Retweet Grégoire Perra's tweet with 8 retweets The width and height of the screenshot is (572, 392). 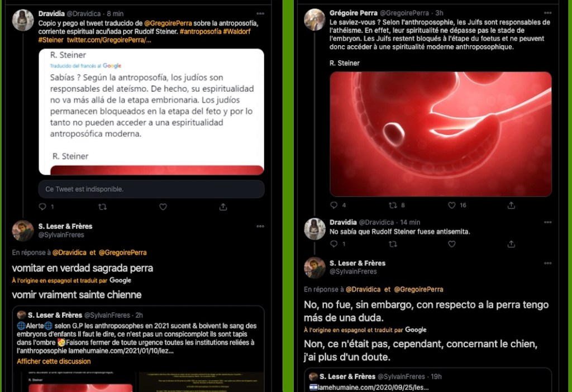[393, 205]
